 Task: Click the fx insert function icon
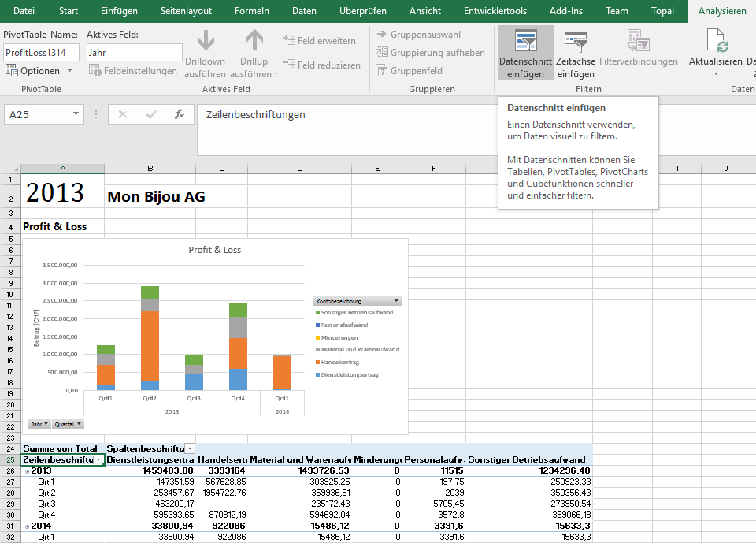point(180,114)
